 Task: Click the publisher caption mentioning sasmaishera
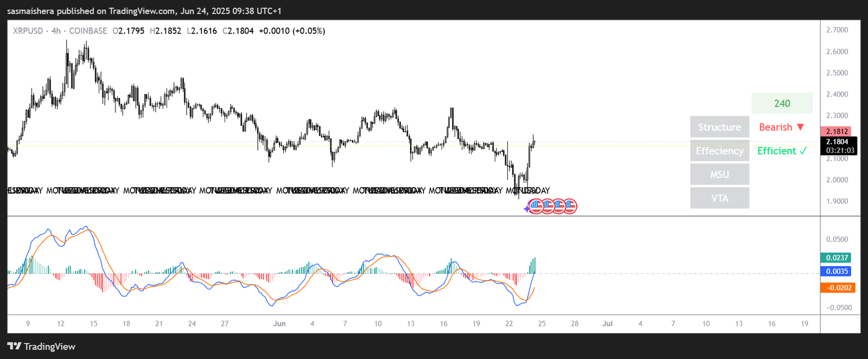pyautogui.click(x=144, y=11)
